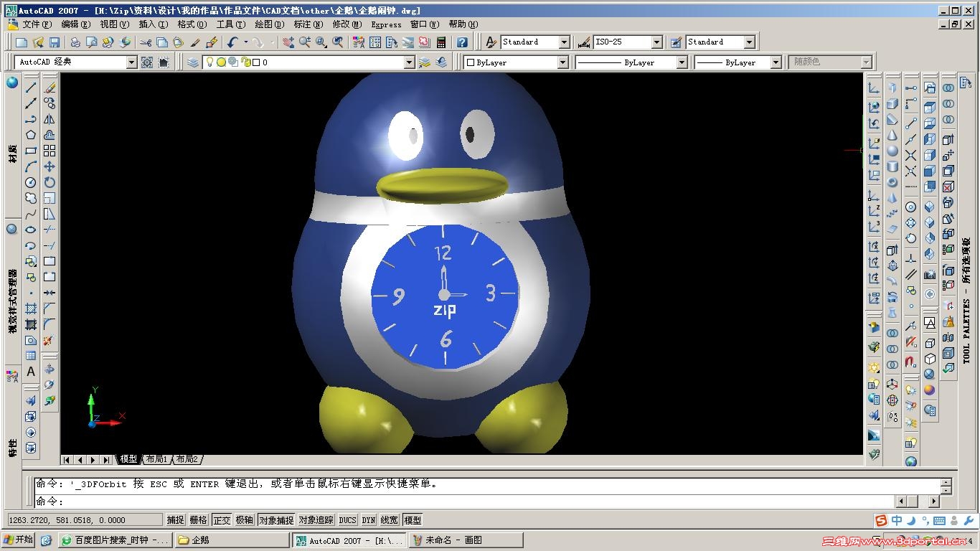Screen dimensions: 980x551
Task: Expand the ByLayer linetype dropdown
Action: tap(682, 62)
